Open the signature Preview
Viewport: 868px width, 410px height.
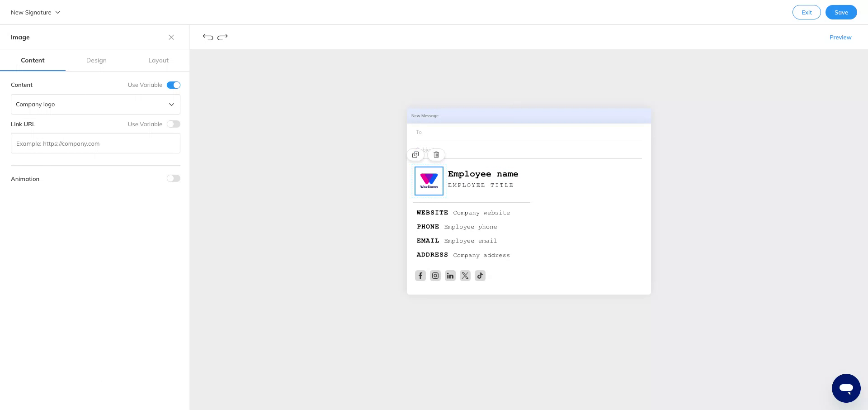(x=840, y=37)
